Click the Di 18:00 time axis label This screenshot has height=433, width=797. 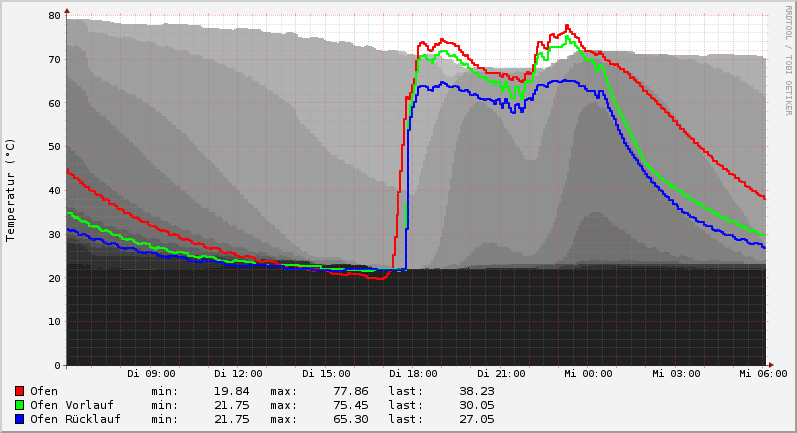413,374
